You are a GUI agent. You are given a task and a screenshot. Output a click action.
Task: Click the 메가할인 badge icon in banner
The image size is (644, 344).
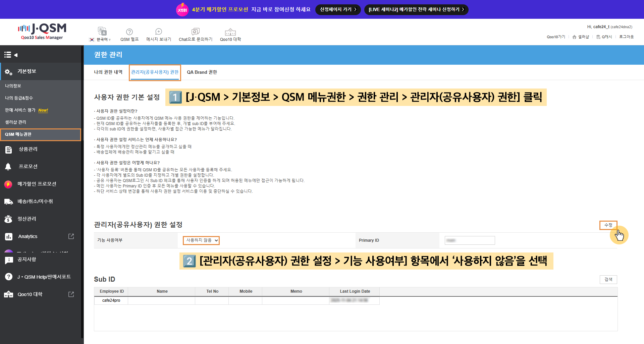tap(182, 9)
